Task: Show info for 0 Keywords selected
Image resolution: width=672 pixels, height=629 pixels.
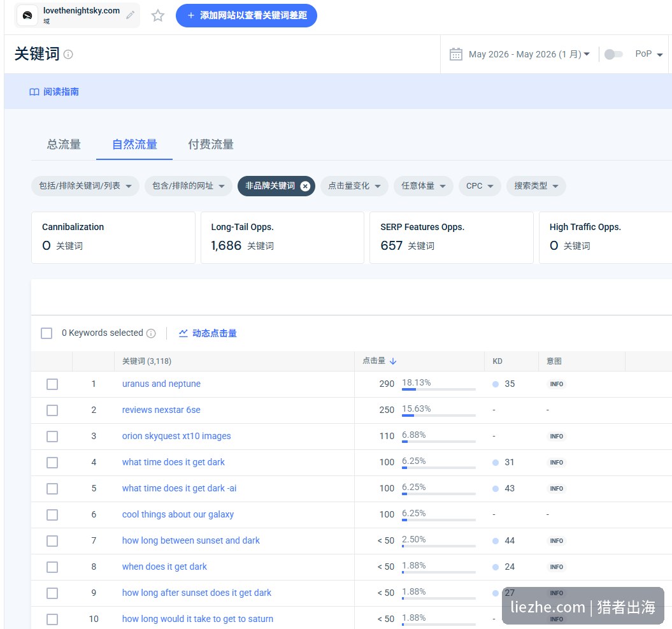Action: (x=151, y=333)
